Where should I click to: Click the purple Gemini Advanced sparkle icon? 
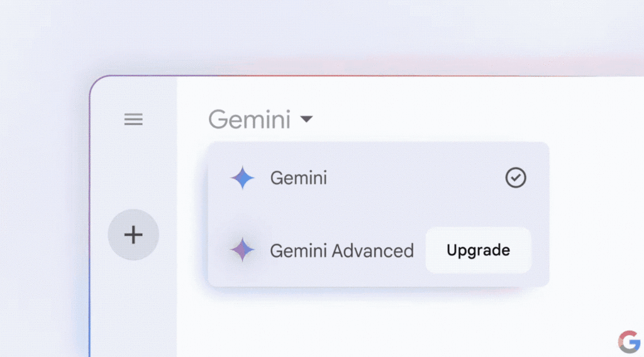coord(242,250)
